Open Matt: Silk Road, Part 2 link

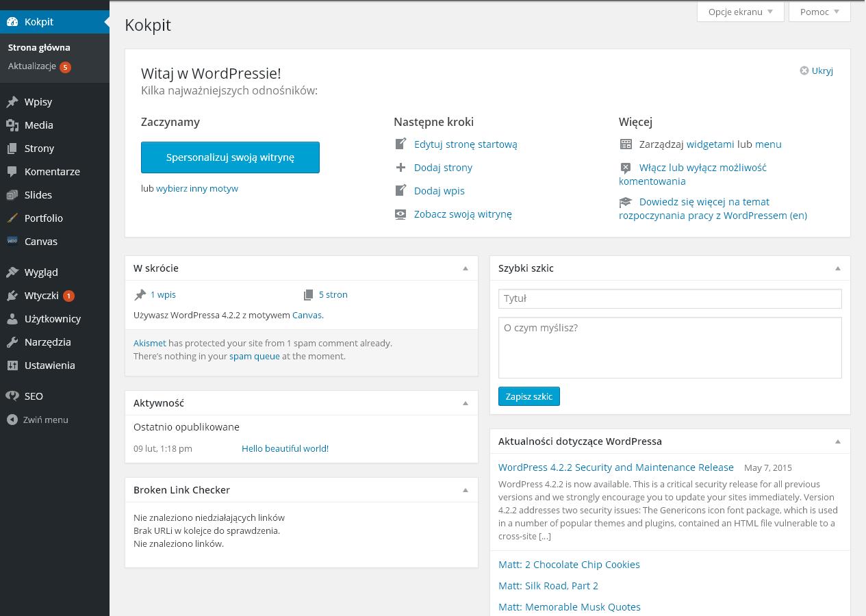pos(548,586)
